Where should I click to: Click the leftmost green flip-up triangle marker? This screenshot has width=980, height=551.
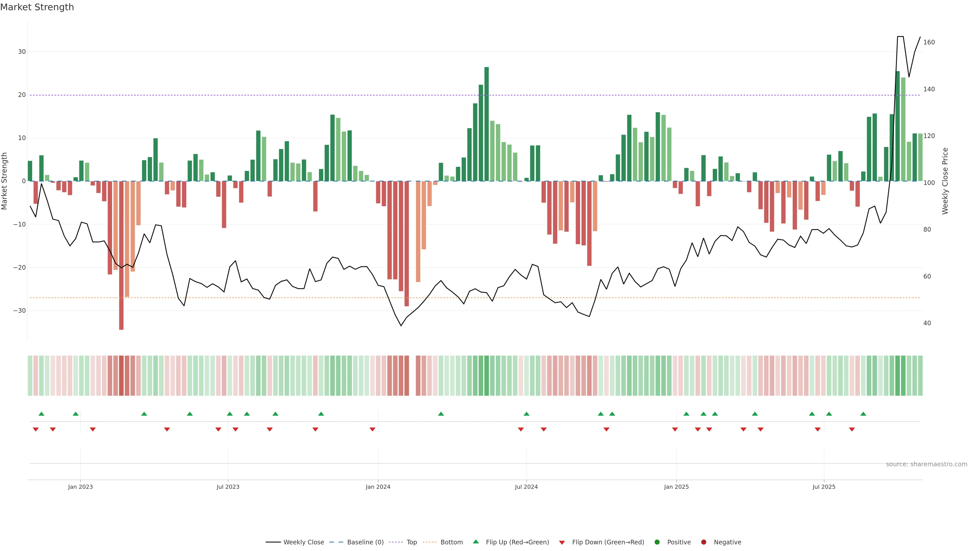point(41,414)
